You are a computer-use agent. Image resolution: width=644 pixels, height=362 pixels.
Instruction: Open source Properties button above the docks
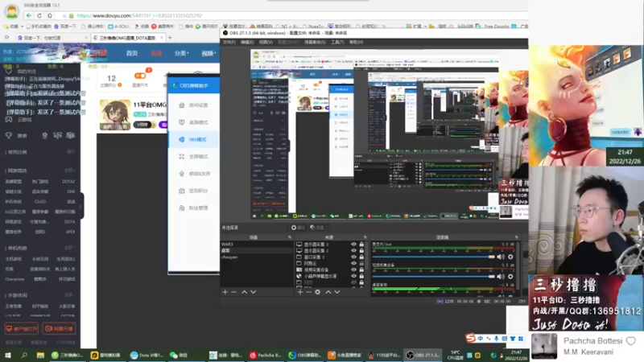[x=298, y=228]
